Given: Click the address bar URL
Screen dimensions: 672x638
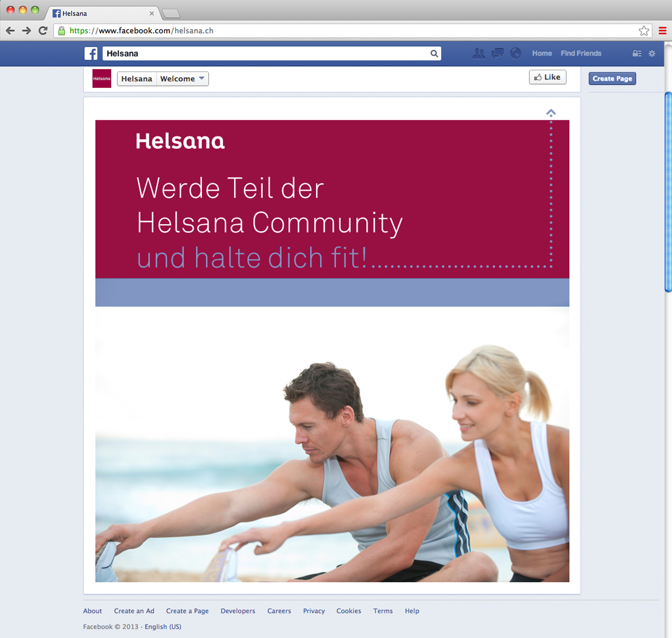Looking at the screenshot, I should pos(141,31).
